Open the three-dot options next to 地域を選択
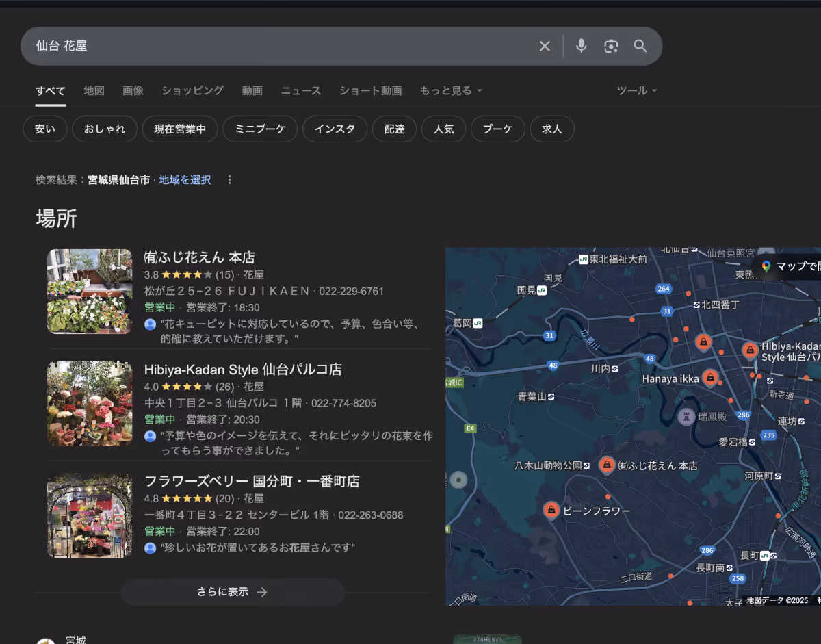This screenshot has height=644, width=821. pyautogui.click(x=230, y=180)
